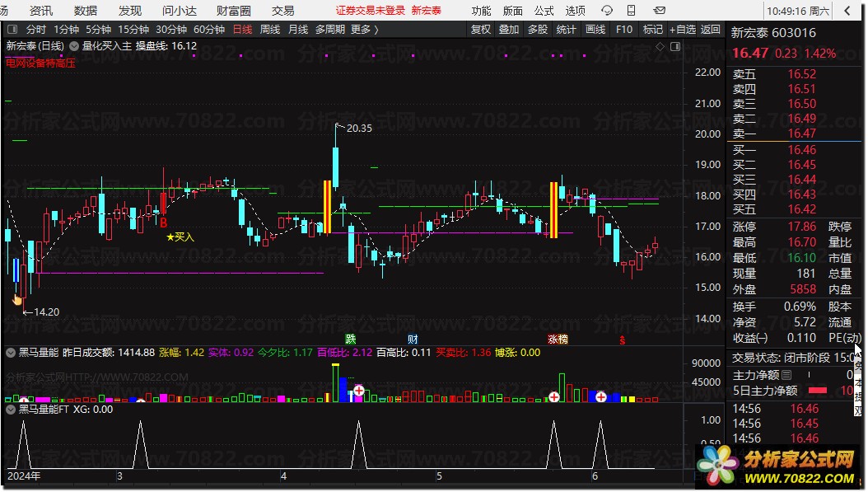
Task: Expand the 黑马量能 indicator dropdown
Action: tap(11, 353)
